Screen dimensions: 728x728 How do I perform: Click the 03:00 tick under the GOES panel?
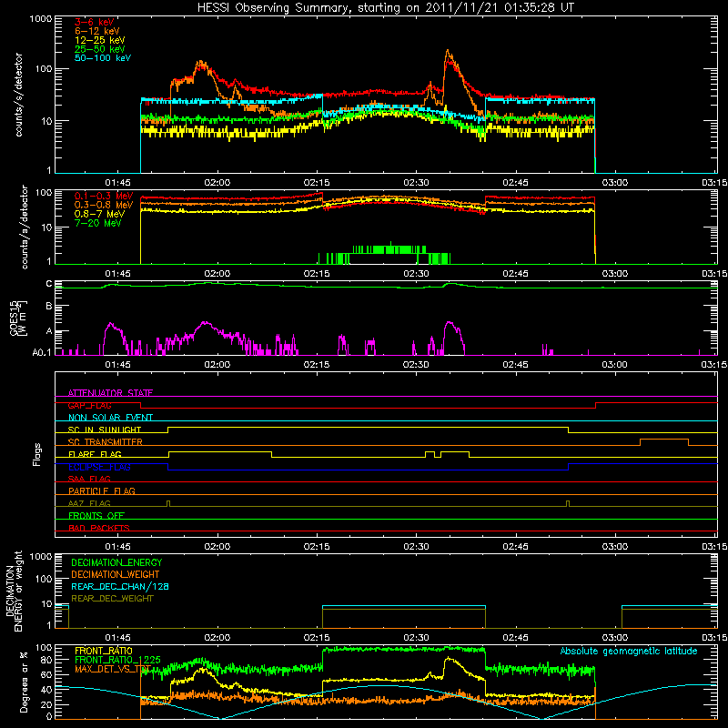pyautogui.click(x=615, y=365)
